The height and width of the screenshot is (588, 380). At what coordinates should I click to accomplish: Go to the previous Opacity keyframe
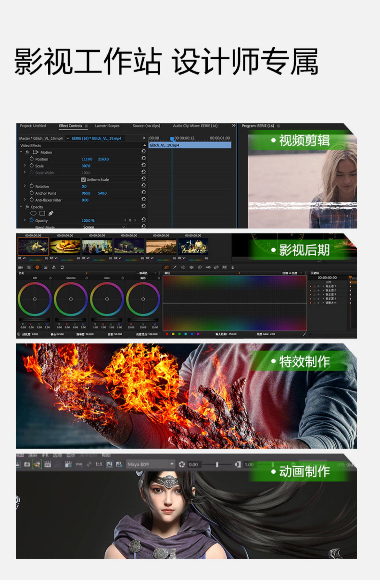[125, 220]
